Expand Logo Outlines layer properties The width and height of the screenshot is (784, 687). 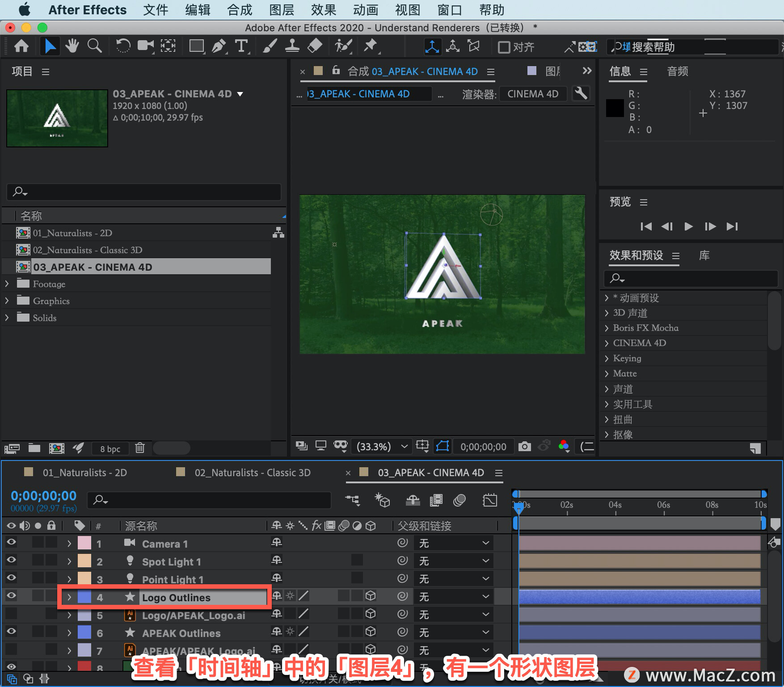click(x=69, y=597)
